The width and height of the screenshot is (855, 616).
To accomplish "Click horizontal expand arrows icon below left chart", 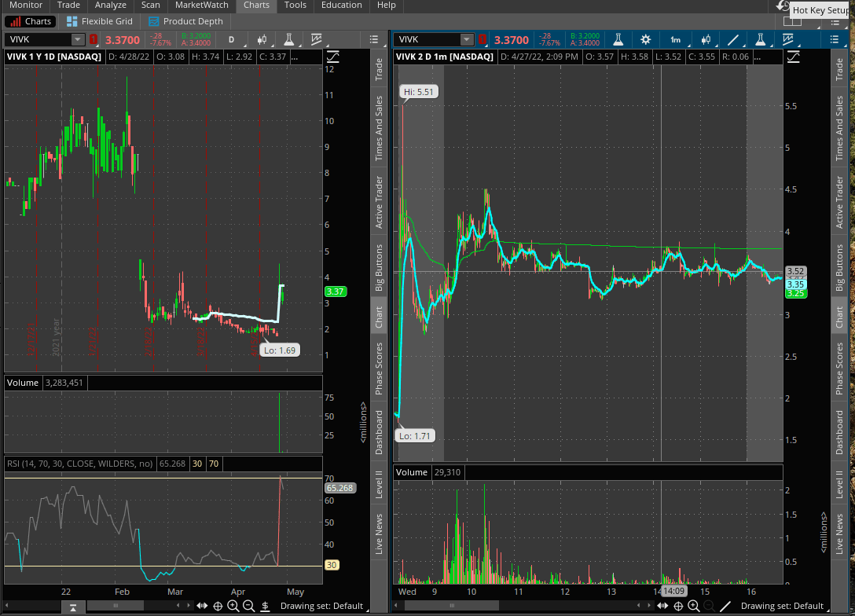I will click(202, 607).
